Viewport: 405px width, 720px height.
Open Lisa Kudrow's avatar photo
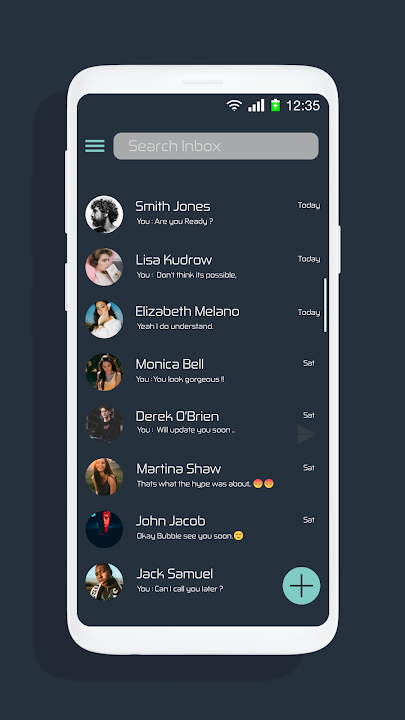click(x=104, y=267)
